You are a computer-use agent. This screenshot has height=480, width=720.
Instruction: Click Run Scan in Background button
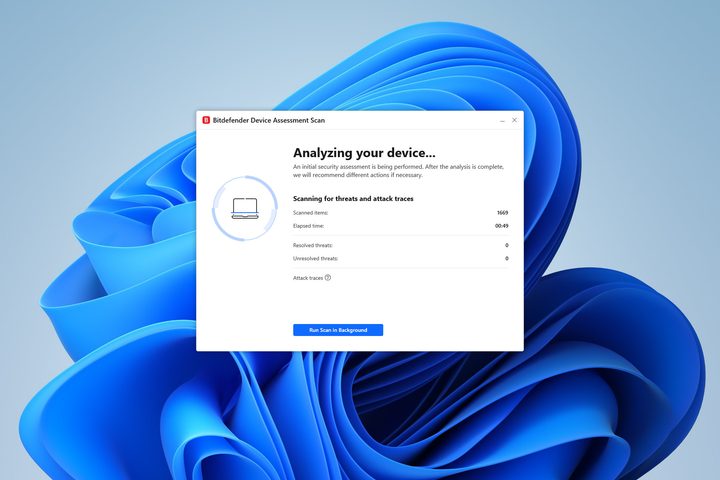338,330
